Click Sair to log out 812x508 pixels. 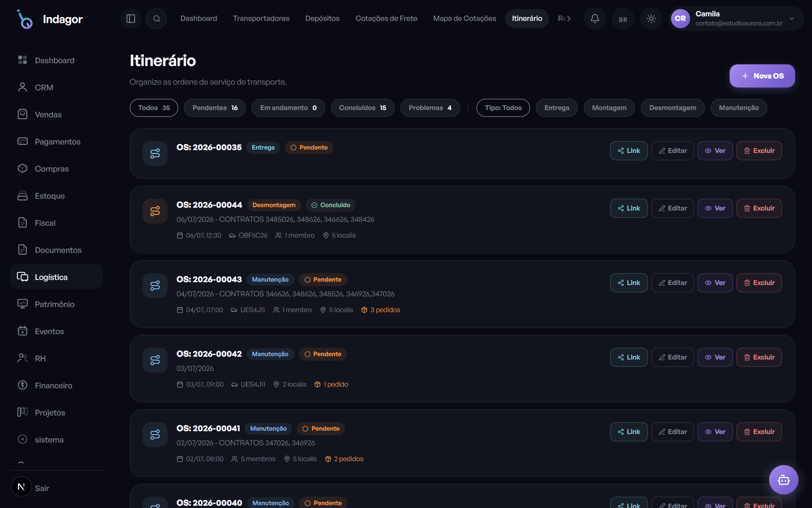(x=42, y=488)
